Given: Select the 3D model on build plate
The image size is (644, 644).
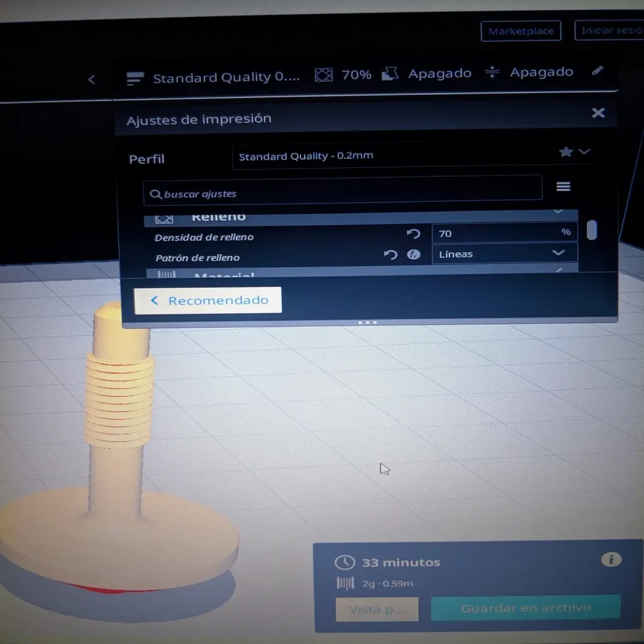Looking at the screenshot, I should [117, 452].
